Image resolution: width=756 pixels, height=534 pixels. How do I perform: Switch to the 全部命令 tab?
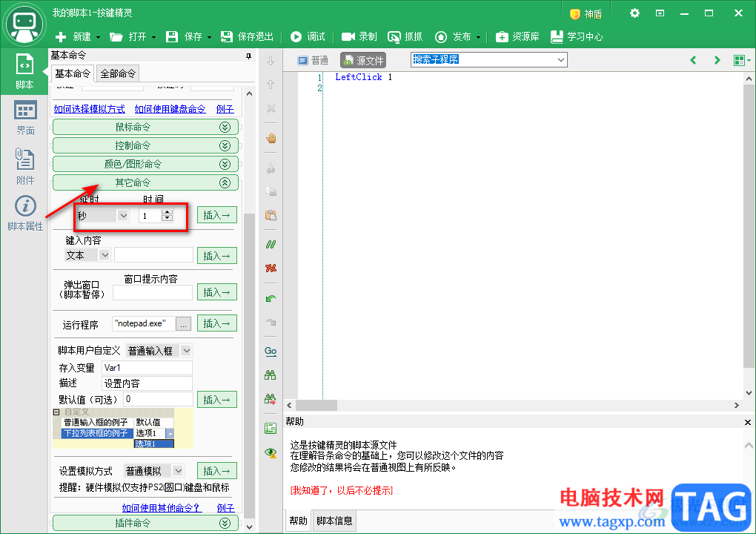tap(118, 73)
